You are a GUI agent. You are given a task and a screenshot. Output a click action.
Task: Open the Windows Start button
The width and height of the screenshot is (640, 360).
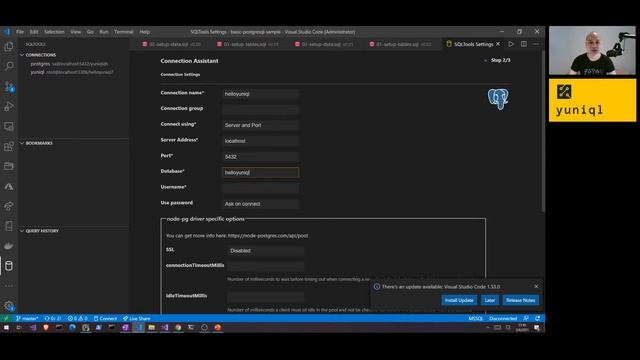coord(6,327)
